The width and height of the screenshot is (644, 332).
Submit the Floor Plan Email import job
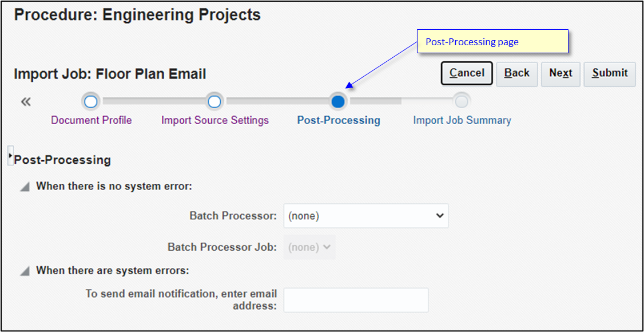pos(609,73)
